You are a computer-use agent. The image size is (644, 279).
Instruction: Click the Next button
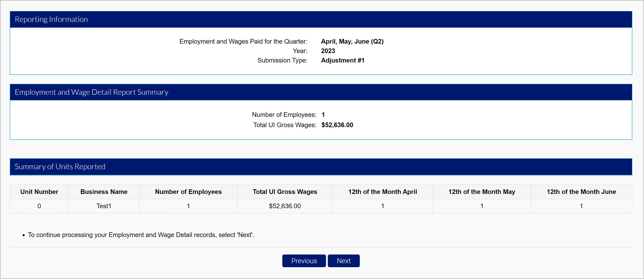click(343, 261)
